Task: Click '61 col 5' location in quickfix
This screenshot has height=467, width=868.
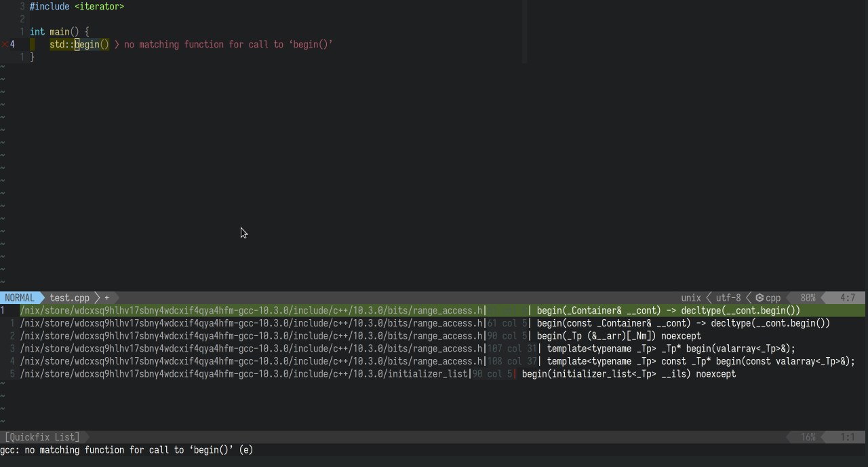Action: click(x=507, y=323)
